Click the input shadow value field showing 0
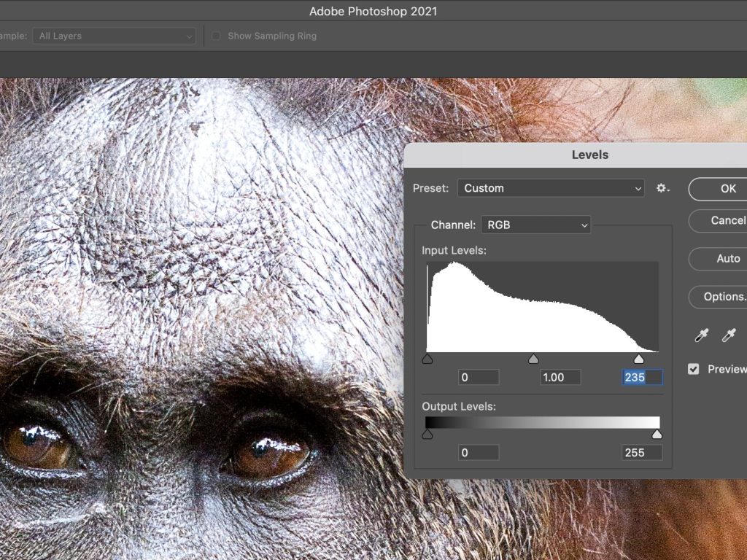747x560 pixels. click(x=479, y=377)
